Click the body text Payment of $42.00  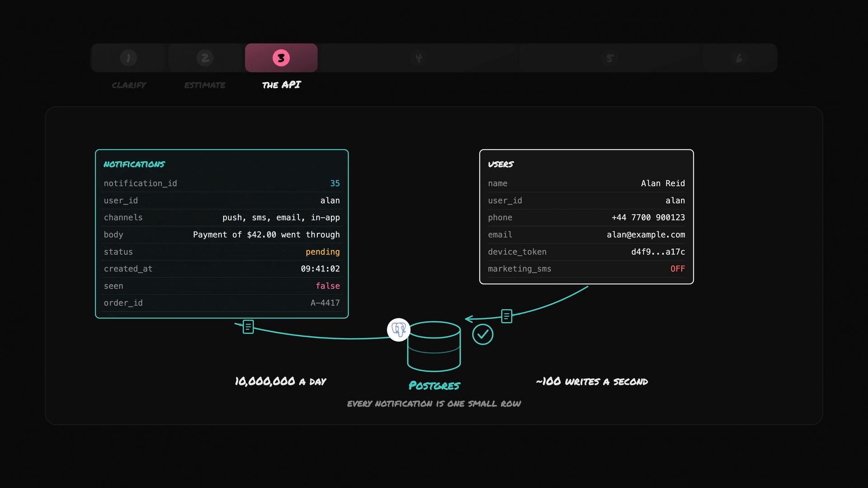click(235, 235)
